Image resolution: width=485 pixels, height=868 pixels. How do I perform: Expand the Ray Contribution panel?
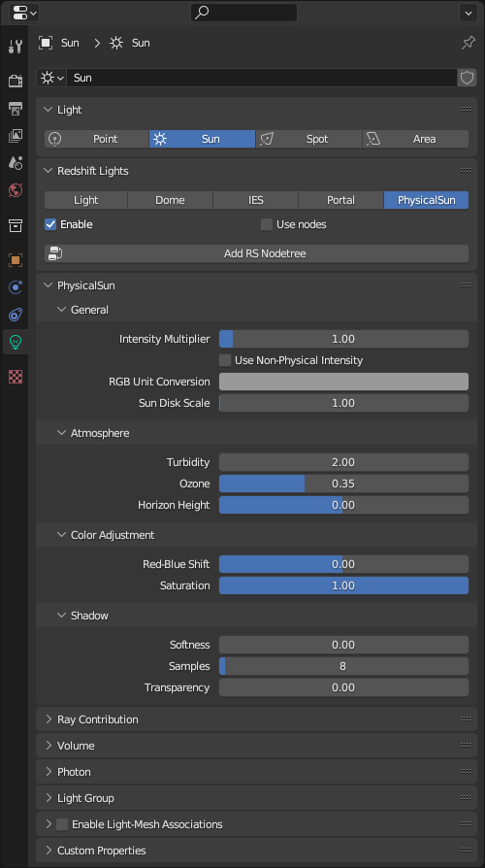pyautogui.click(x=48, y=719)
